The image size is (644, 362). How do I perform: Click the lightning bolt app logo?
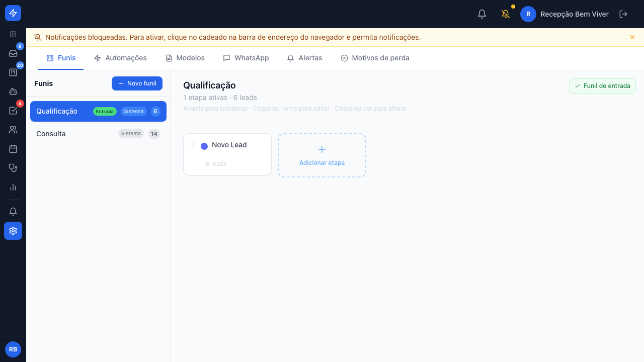coord(13,13)
